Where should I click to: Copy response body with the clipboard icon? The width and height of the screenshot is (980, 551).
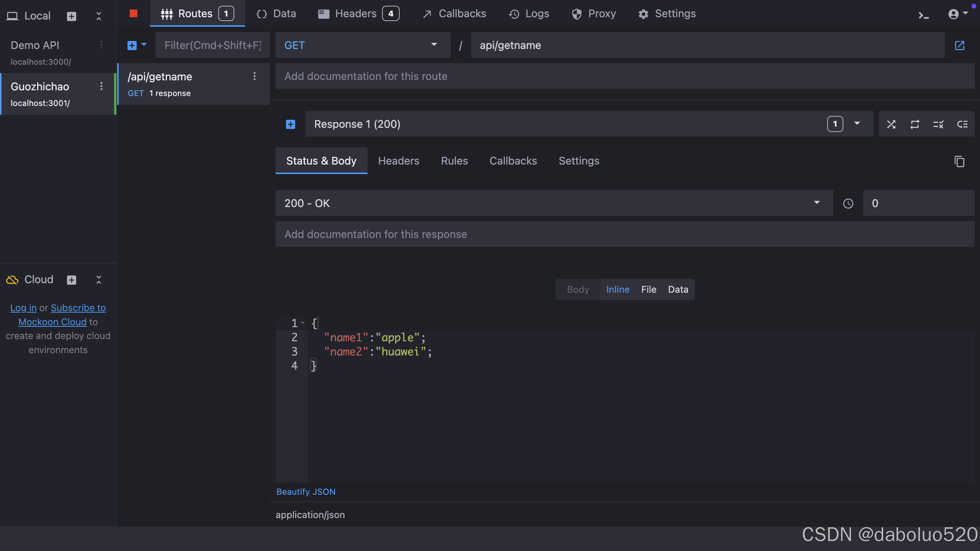(959, 161)
